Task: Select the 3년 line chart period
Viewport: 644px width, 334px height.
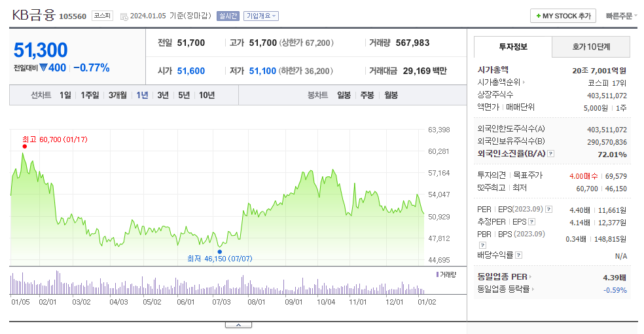Action: (x=163, y=96)
